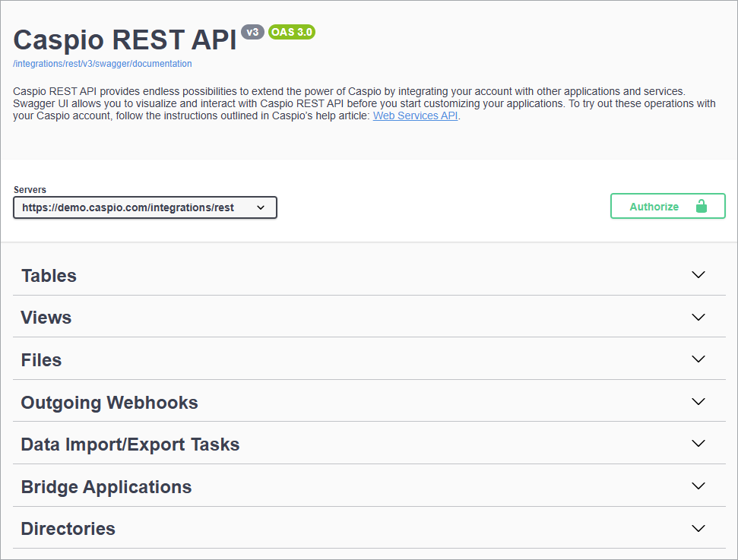Open the Web Services API help link

click(x=415, y=115)
